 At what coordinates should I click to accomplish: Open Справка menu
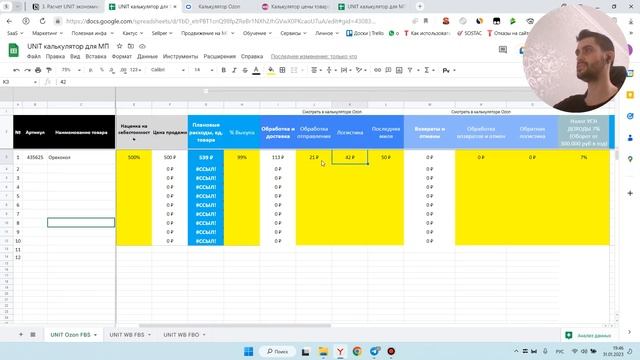(x=252, y=56)
